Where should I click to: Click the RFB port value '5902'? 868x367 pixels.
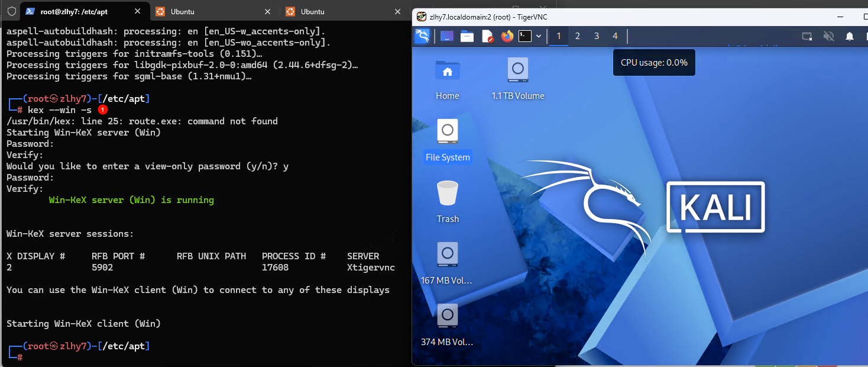pos(102,268)
